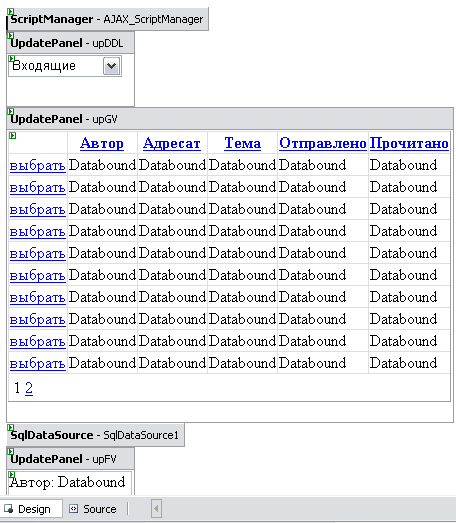The image size is (456, 523).
Task: Click the Design tab icon
Action: click(x=9, y=509)
